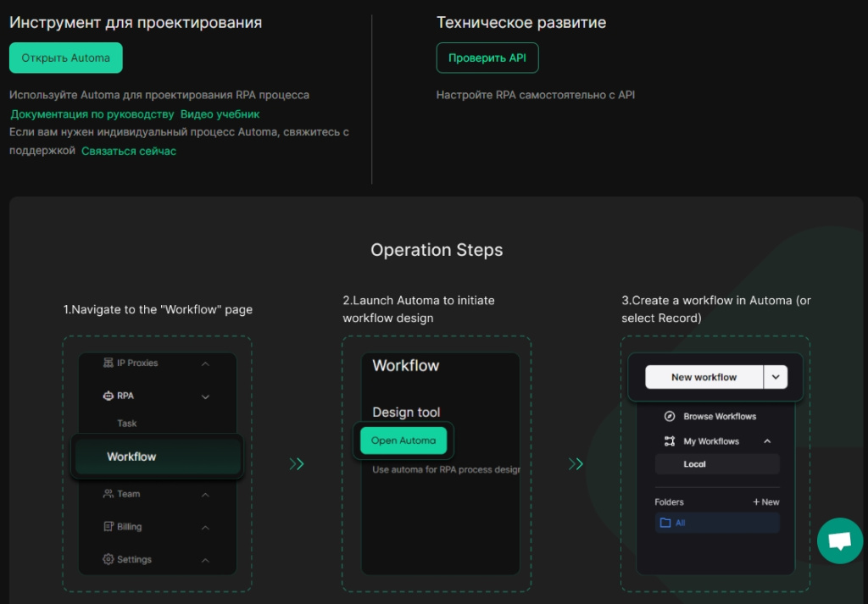868x604 pixels.
Task: Open the Документация по руководству link
Action: 92,114
